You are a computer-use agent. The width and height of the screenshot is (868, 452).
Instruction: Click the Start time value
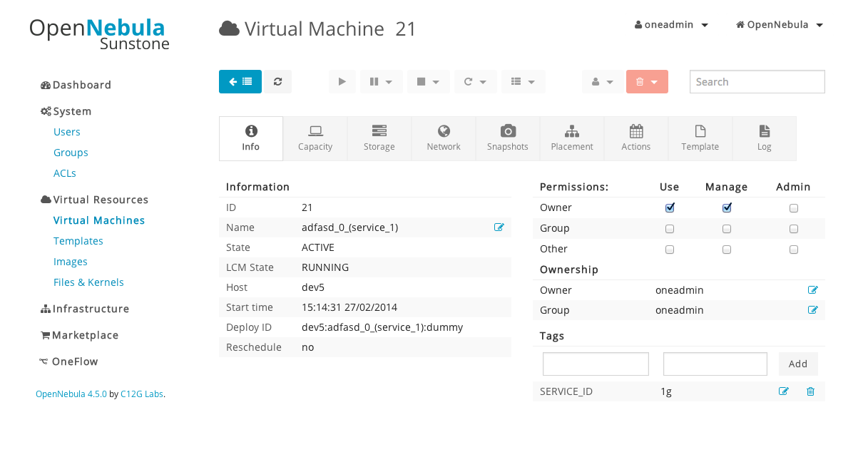(x=349, y=307)
